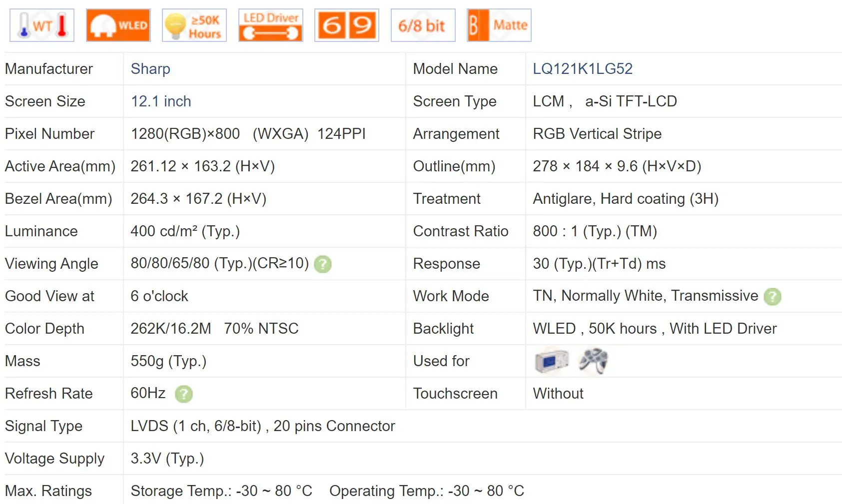Select the 80/80/65/80 viewing angle value
Viewport: 842px width, 504px height.
click(x=220, y=263)
